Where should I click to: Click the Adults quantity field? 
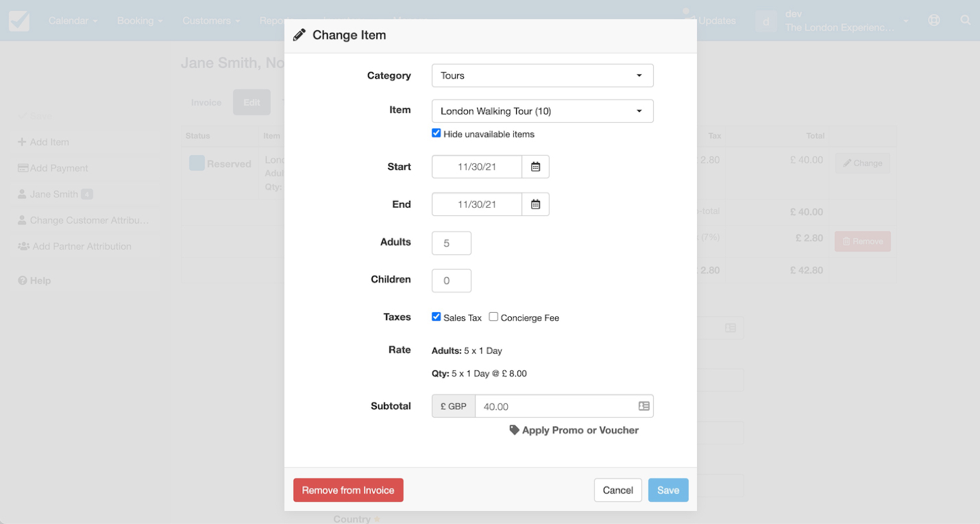tap(452, 243)
